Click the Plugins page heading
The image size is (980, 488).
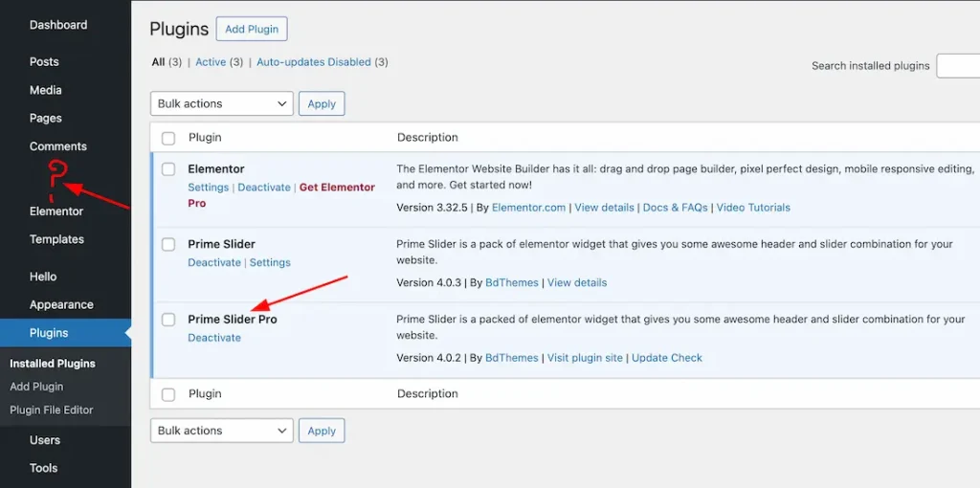179,29
